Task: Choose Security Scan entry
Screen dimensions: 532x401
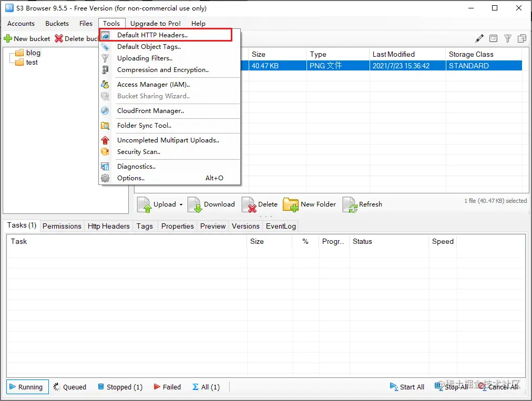Action: [x=170, y=152]
